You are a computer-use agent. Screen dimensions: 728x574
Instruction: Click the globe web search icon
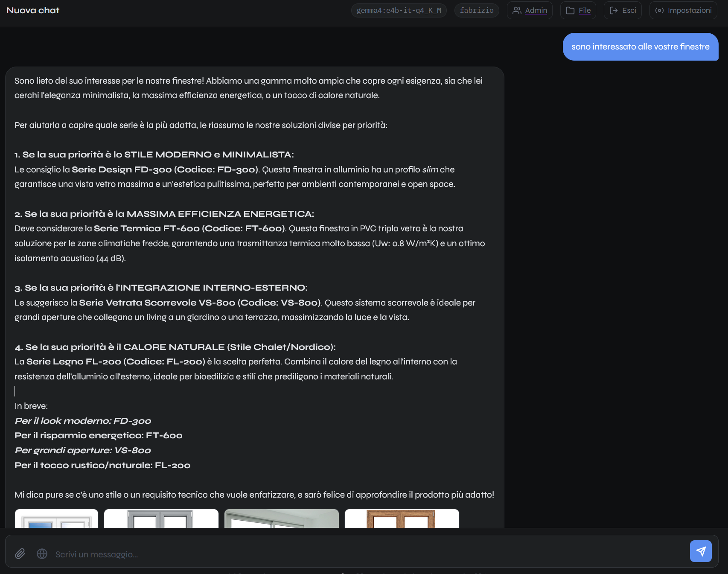42,554
